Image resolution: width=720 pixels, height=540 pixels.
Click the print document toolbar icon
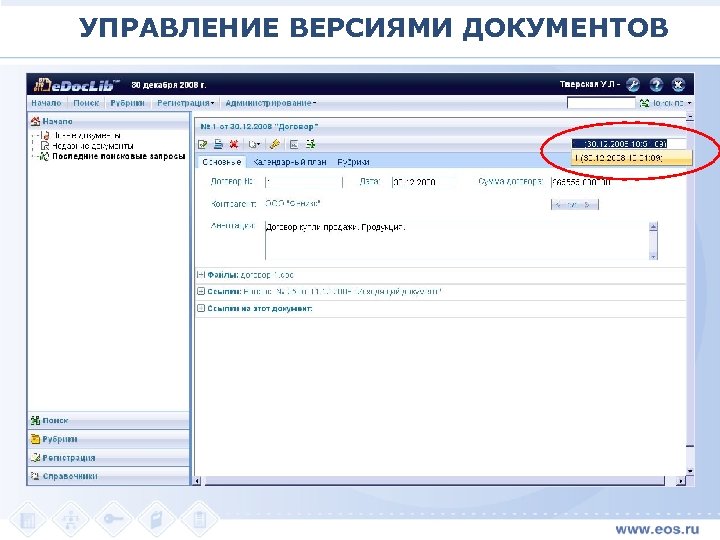click(x=218, y=144)
